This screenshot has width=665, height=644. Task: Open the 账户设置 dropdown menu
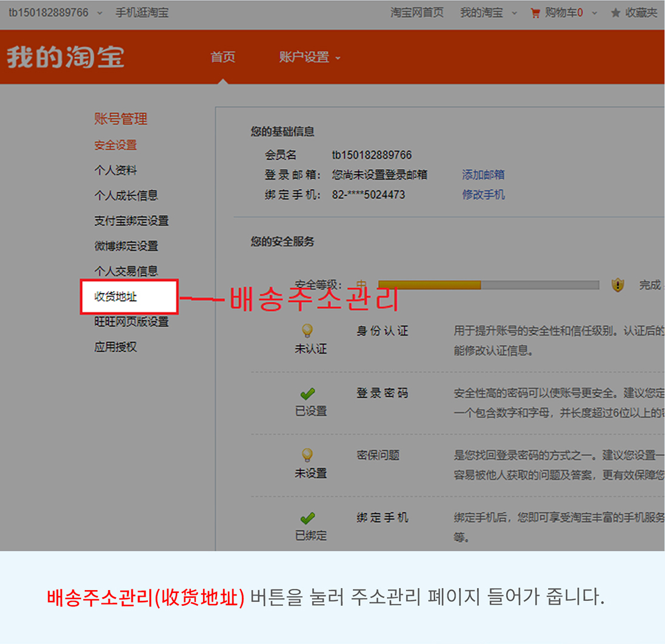coord(310,57)
